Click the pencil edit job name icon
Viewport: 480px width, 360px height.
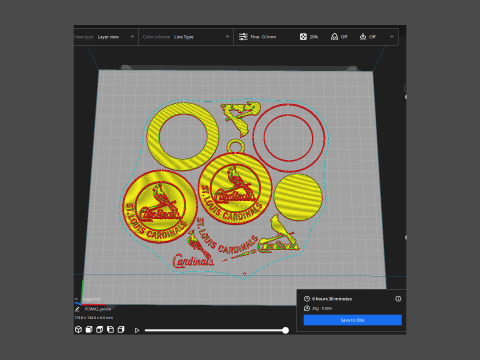(x=77, y=309)
